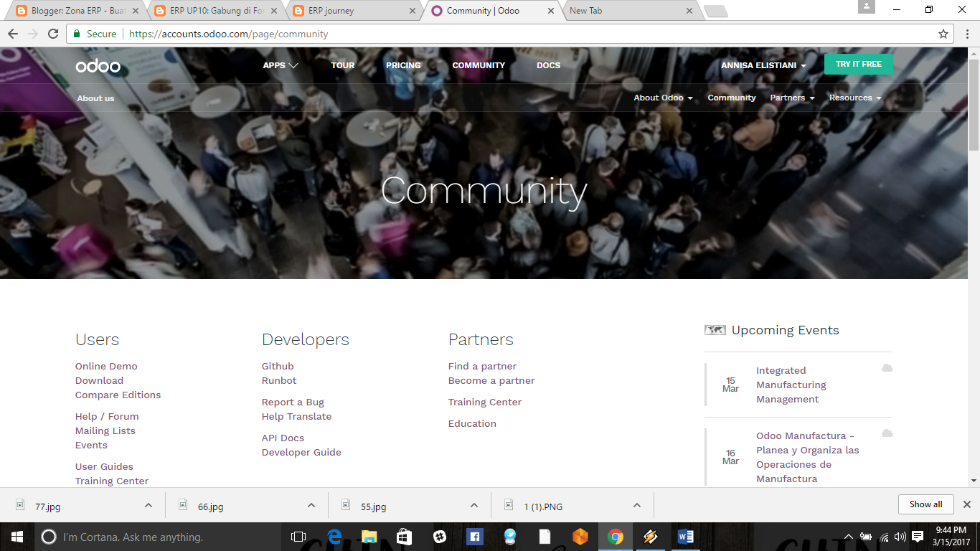Screen dimensions: 980x551
Task: Open the Action Center notifications icon
Action: (918, 537)
